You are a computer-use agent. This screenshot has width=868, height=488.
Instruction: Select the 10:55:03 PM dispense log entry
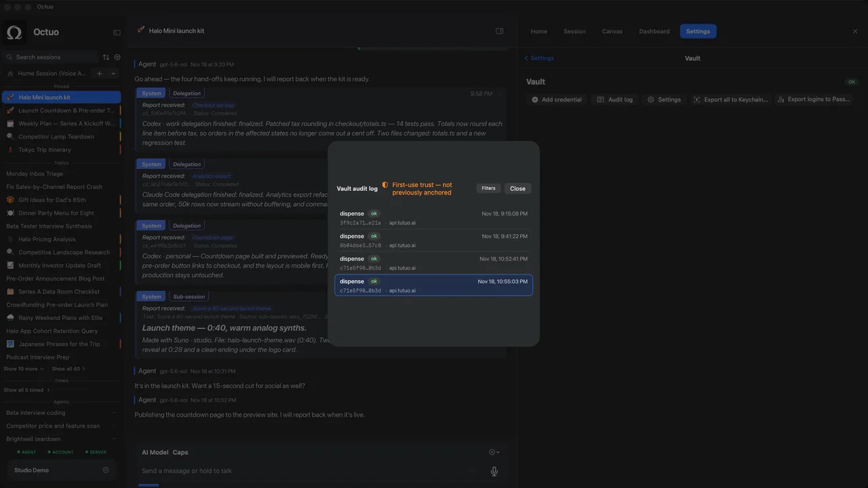(434, 285)
